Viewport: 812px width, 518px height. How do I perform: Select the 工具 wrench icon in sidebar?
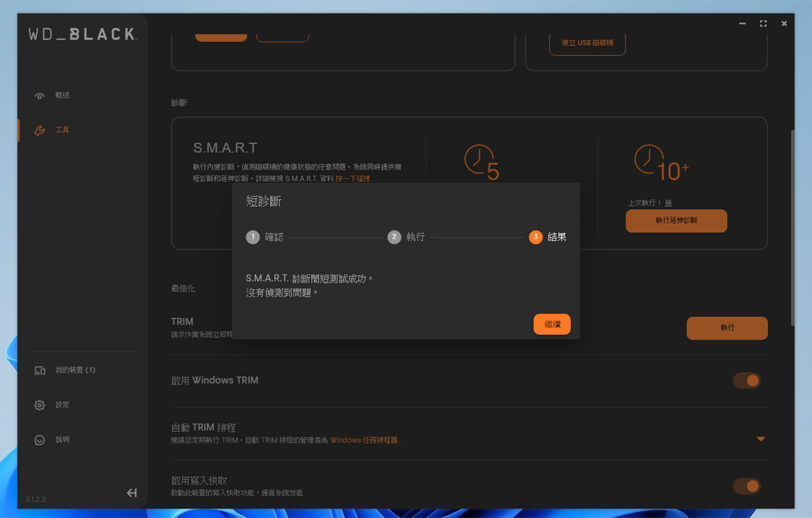[39, 130]
